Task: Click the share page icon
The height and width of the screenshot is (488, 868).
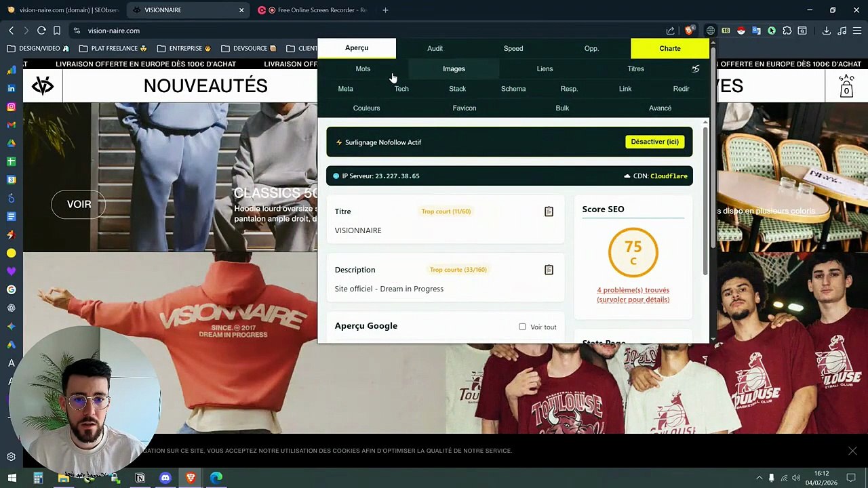Action: point(670,30)
